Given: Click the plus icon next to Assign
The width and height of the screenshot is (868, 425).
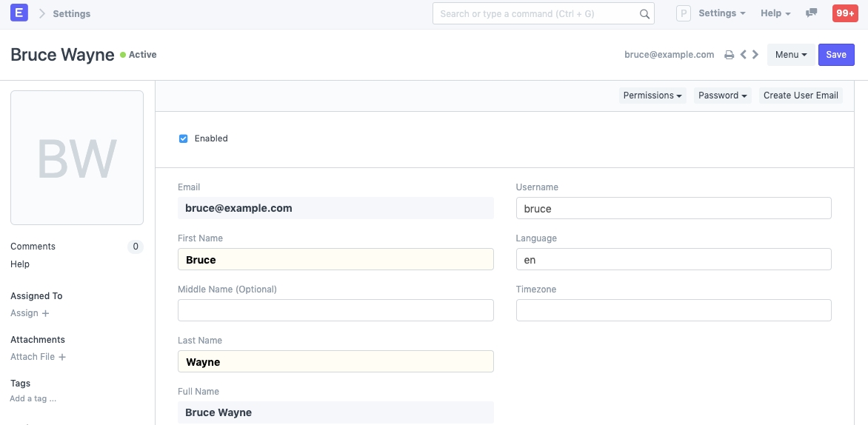Looking at the screenshot, I should (x=45, y=314).
